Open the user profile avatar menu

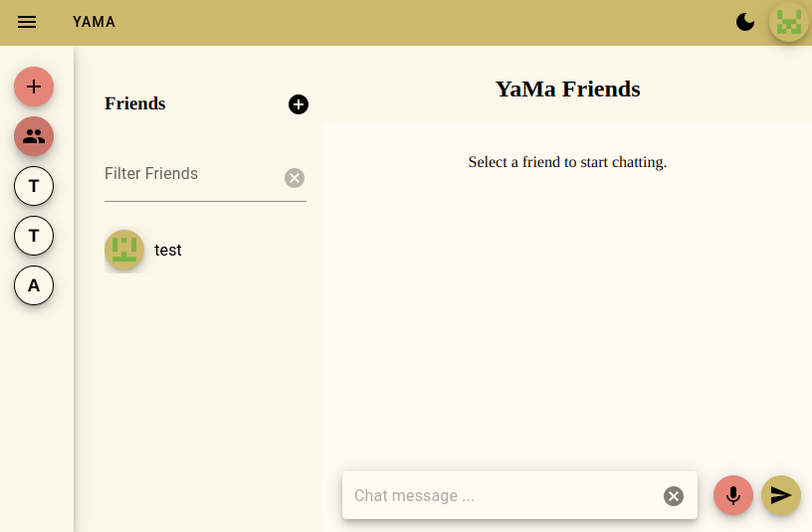[789, 22]
